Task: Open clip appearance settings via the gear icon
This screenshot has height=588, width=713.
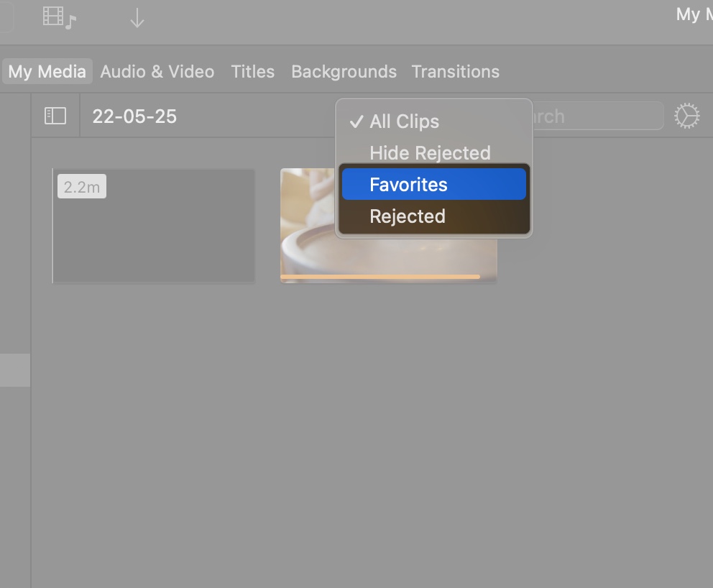Action: click(687, 115)
